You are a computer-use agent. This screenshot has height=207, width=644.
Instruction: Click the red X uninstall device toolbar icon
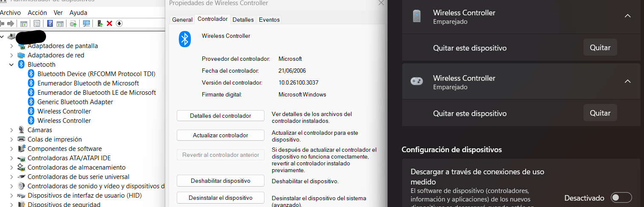coord(109,23)
